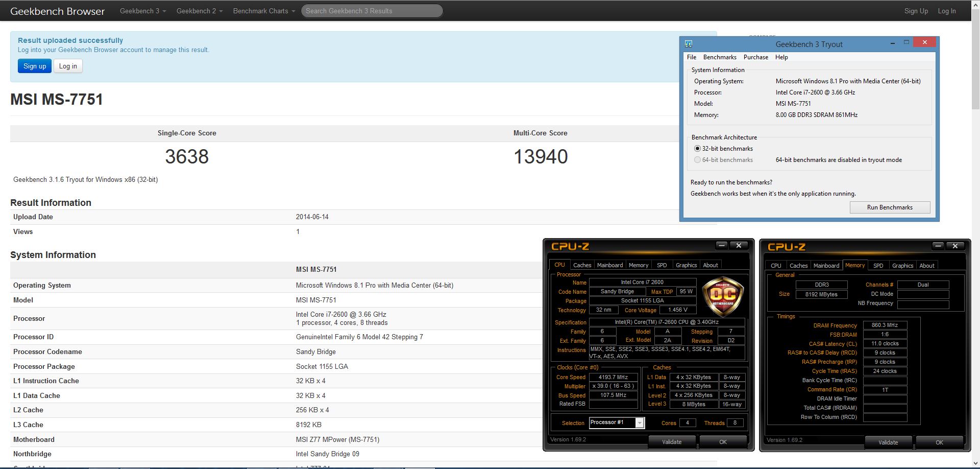This screenshot has width=980, height=469.
Task: Open Graphics tab in right CPU-Z window
Action: coord(902,266)
